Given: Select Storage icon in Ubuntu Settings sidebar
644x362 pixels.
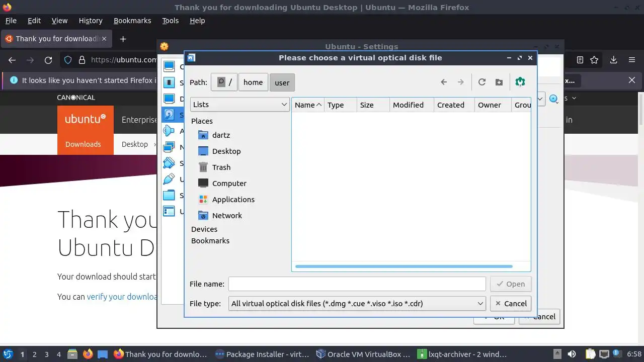Looking at the screenshot, I should (170, 115).
